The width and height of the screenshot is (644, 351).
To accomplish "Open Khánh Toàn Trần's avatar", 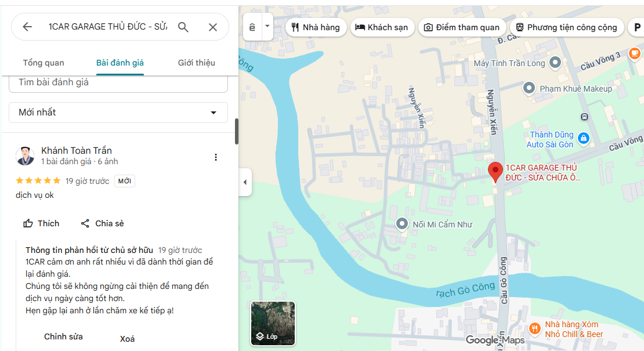I will point(25,156).
